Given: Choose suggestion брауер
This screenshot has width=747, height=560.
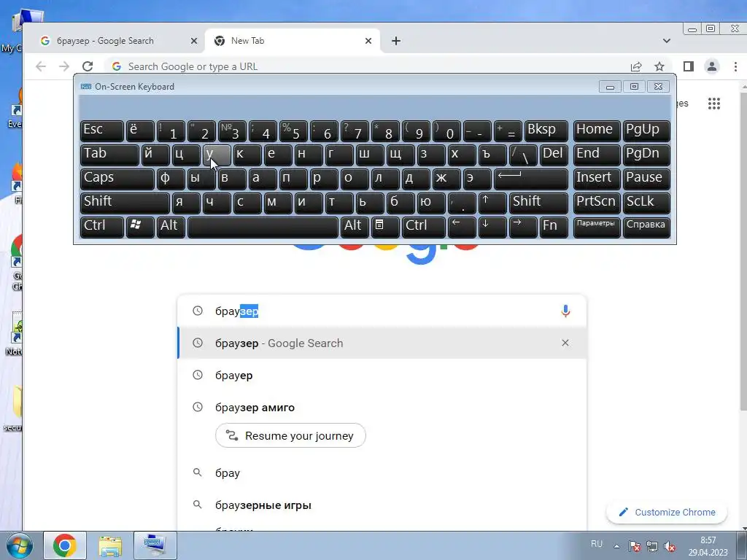Looking at the screenshot, I should tap(382, 376).
